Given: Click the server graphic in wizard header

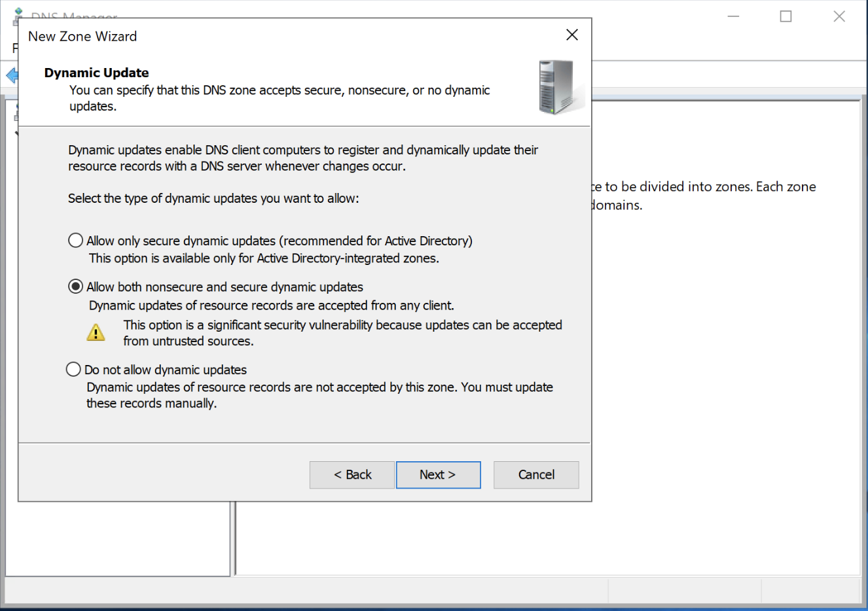Looking at the screenshot, I should click(x=558, y=87).
